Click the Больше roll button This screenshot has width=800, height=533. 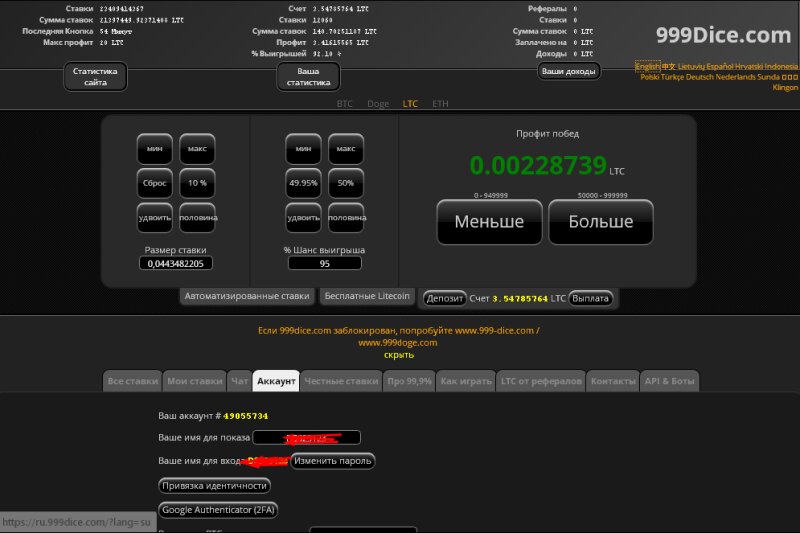[x=600, y=222]
